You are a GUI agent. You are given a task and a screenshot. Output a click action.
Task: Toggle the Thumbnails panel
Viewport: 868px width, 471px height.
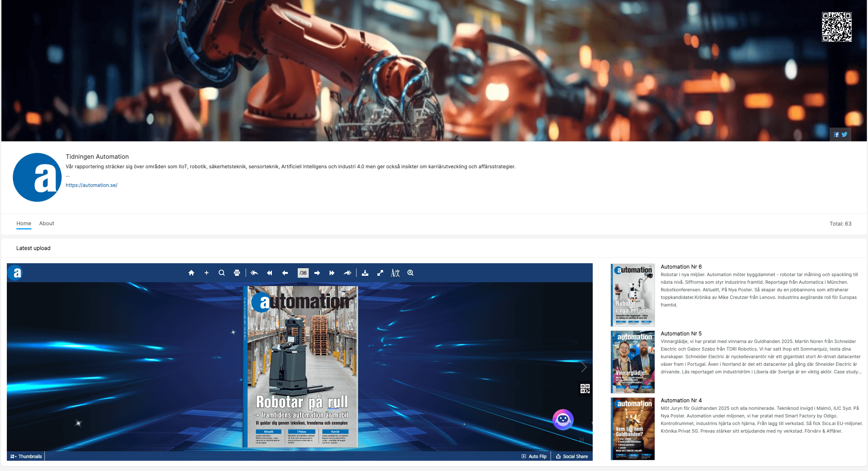[26, 456]
